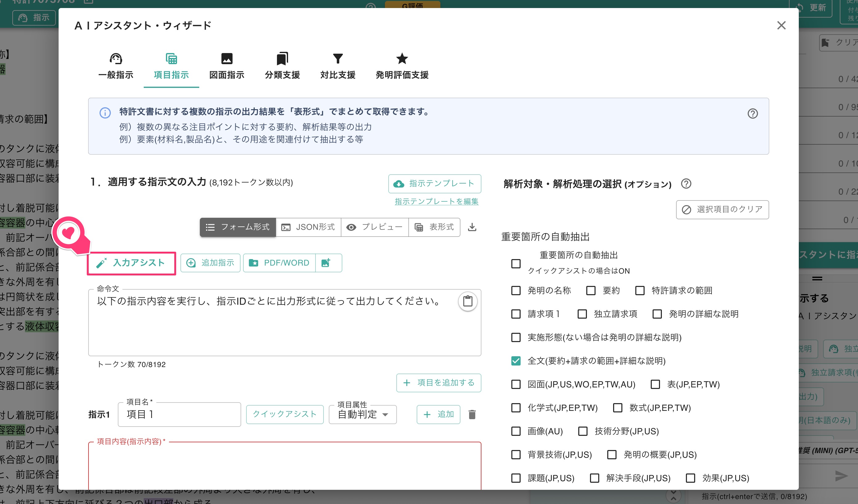Screen dimensions: 858x504
Task: Check the 発明の名称 checkbox
Action: pyautogui.click(x=516, y=291)
